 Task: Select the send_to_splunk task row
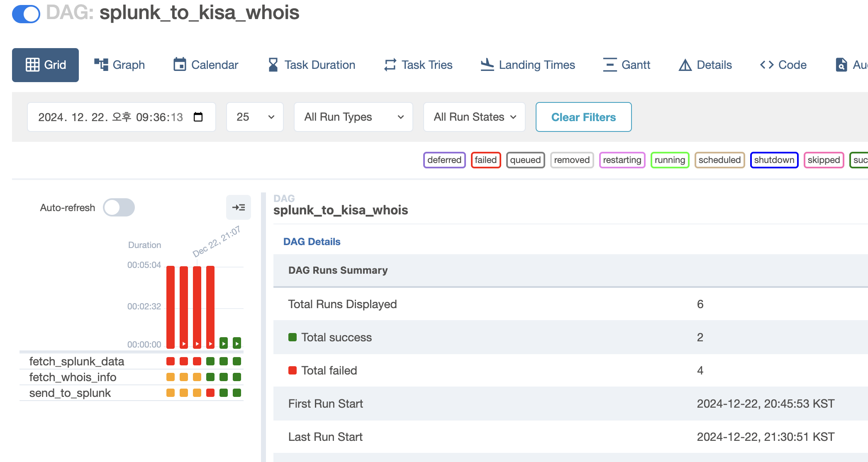tap(131, 393)
